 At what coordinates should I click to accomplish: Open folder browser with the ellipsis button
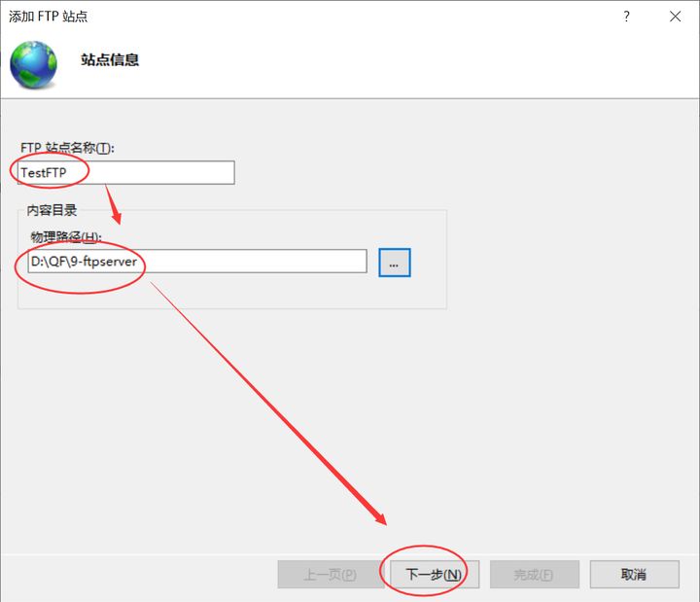(x=395, y=263)
